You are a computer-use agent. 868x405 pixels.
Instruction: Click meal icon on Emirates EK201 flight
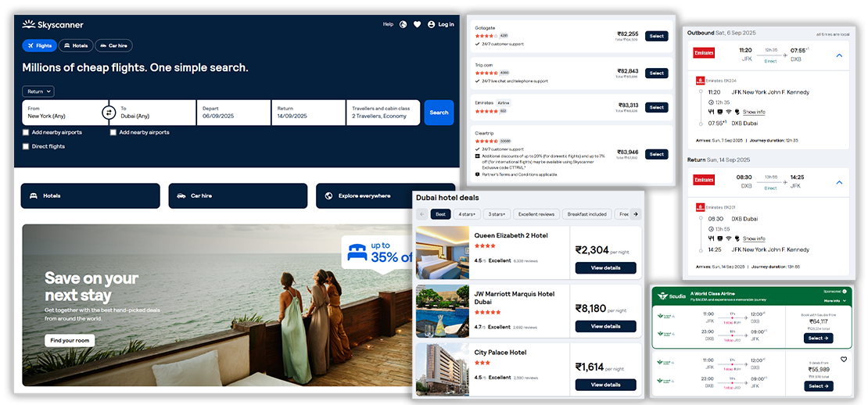[x=712, y=238]
